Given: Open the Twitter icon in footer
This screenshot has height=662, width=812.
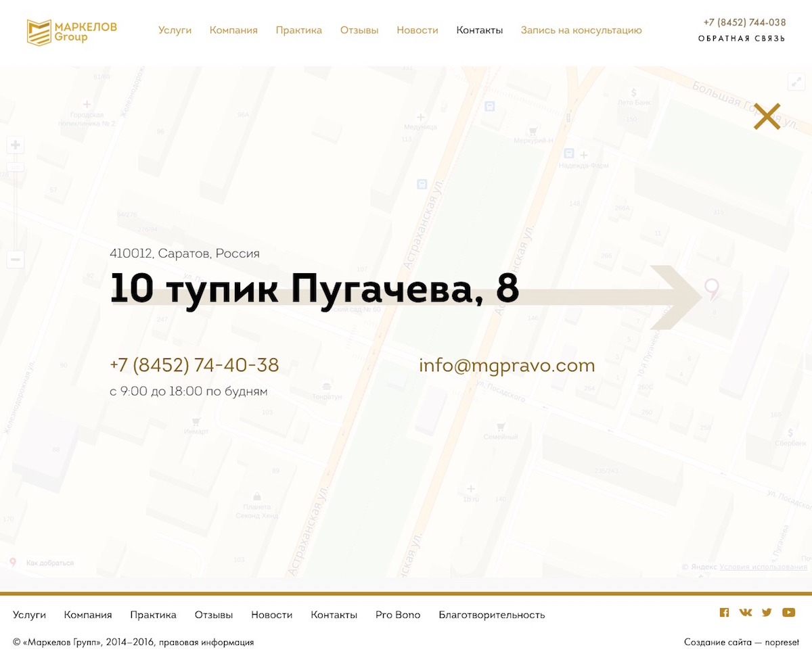Looking at the screenshot, I should tap(767, 613).
